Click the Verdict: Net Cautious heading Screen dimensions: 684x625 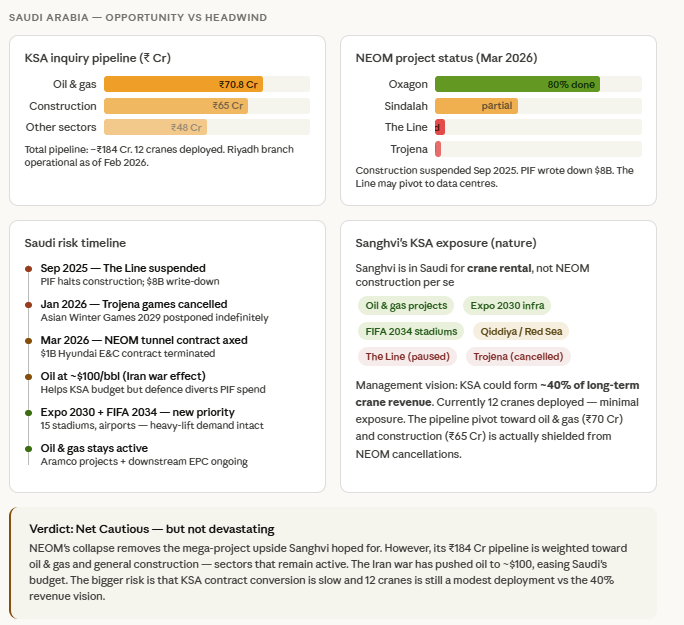tap(152, 529)
